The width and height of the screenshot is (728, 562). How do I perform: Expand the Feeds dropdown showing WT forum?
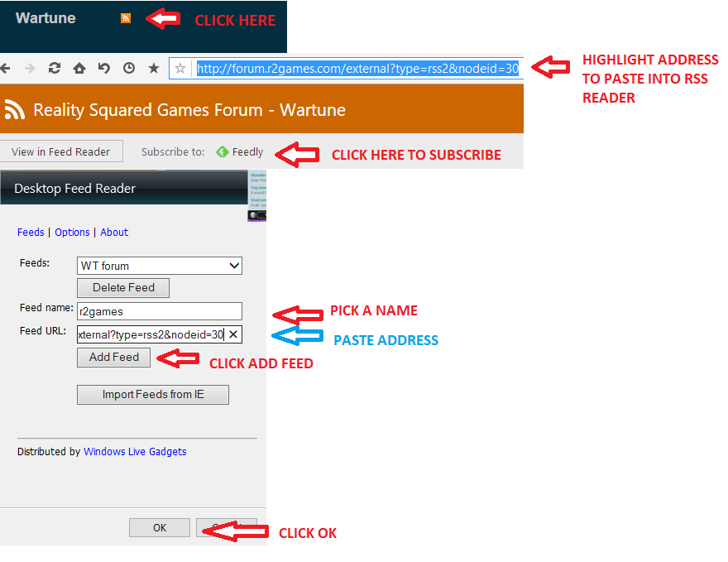tap(159, 266)
